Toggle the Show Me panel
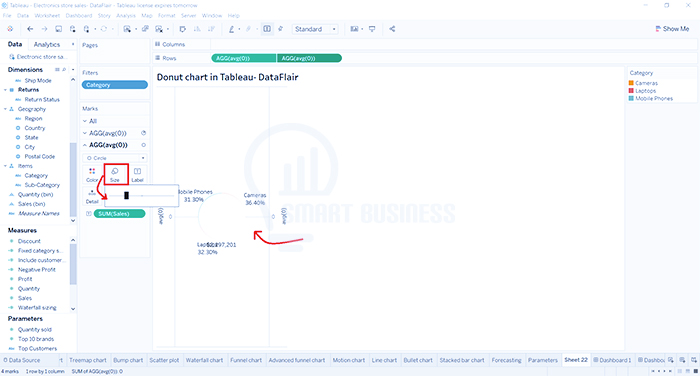Screen dimensions: 700x376 pyautogui.click(x=672, y=29)
